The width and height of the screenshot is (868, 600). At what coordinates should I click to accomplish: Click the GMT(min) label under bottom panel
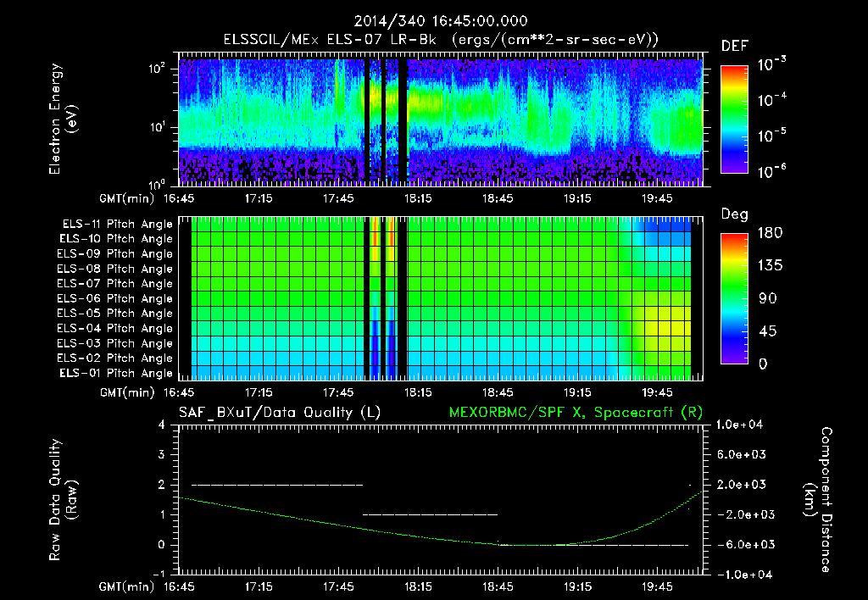127,587
